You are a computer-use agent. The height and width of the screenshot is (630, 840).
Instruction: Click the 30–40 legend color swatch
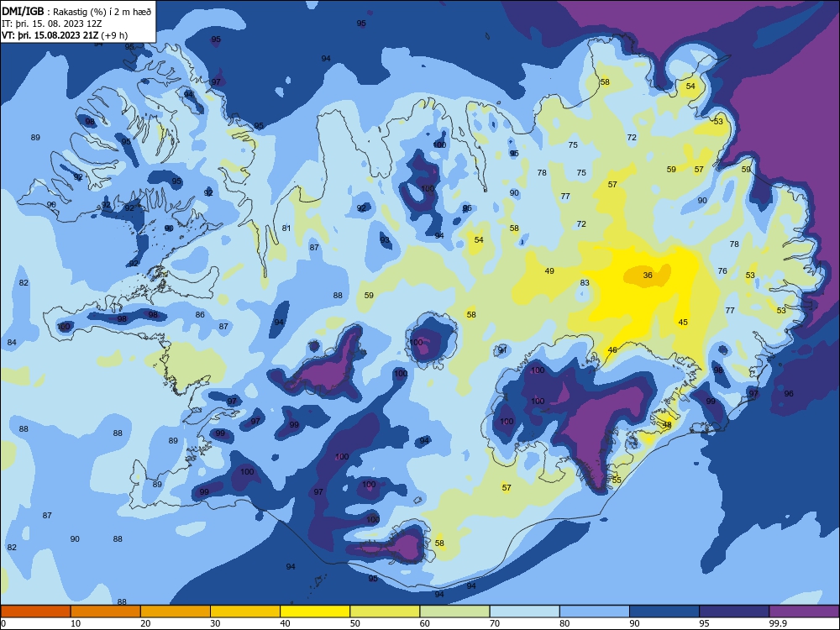(x=245, y=612)
